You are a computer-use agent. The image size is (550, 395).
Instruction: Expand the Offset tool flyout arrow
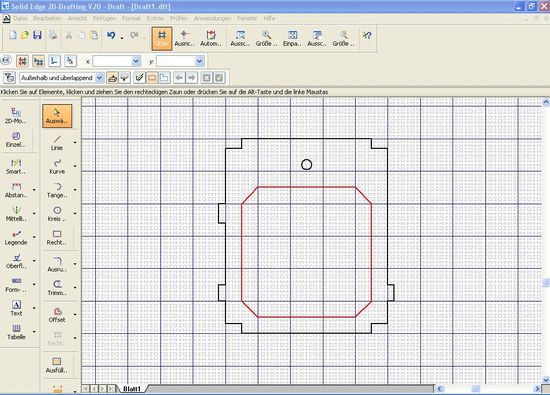75,314
